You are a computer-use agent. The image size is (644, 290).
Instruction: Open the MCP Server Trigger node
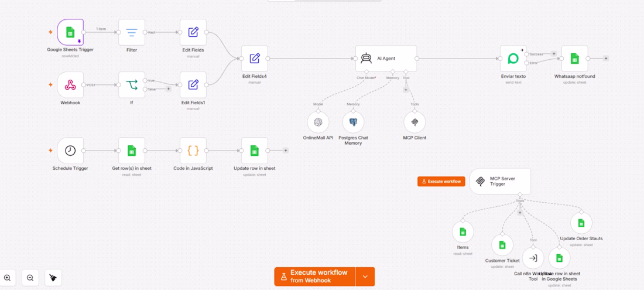tap(500, 181)
